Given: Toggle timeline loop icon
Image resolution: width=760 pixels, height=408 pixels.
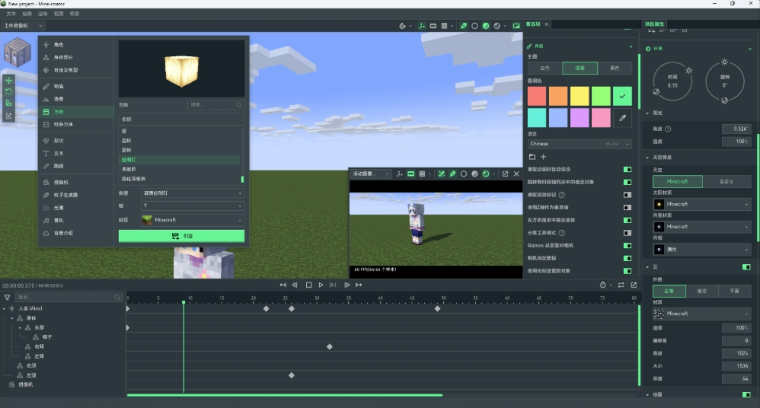Looking at the screenshot, I should click(621, 285).
